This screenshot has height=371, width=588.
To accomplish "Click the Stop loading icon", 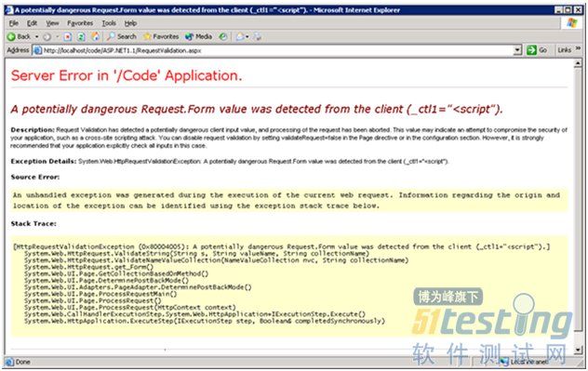I will 68,36.
